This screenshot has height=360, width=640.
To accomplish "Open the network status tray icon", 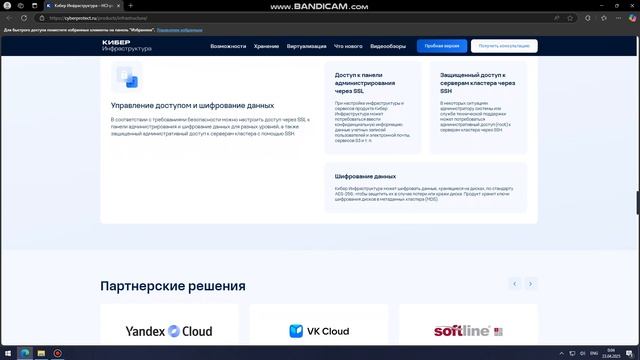I will [x=572, y=353].
